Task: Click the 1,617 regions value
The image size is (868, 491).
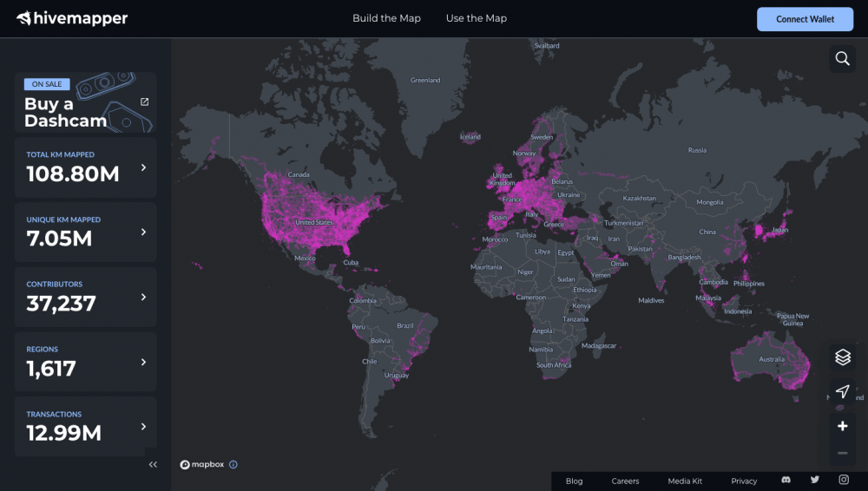Action: pos(51,369)
